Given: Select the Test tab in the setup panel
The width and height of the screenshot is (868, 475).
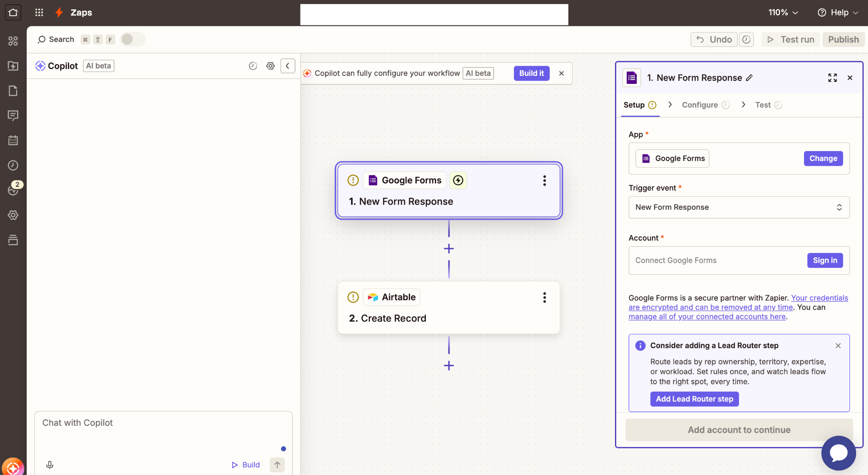Looking at the screenshot, I should pos(764,105).
